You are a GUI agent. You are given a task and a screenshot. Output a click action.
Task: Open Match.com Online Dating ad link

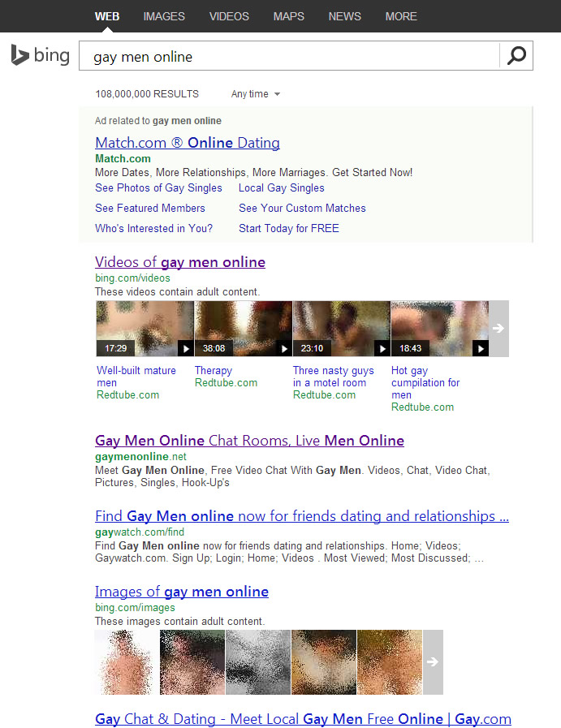coord(188,143)
